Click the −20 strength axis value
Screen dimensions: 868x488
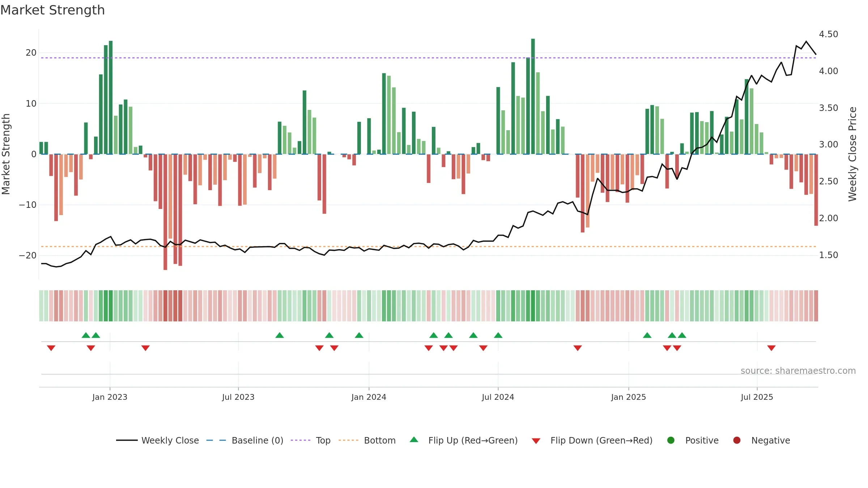[x=28, y=256]
